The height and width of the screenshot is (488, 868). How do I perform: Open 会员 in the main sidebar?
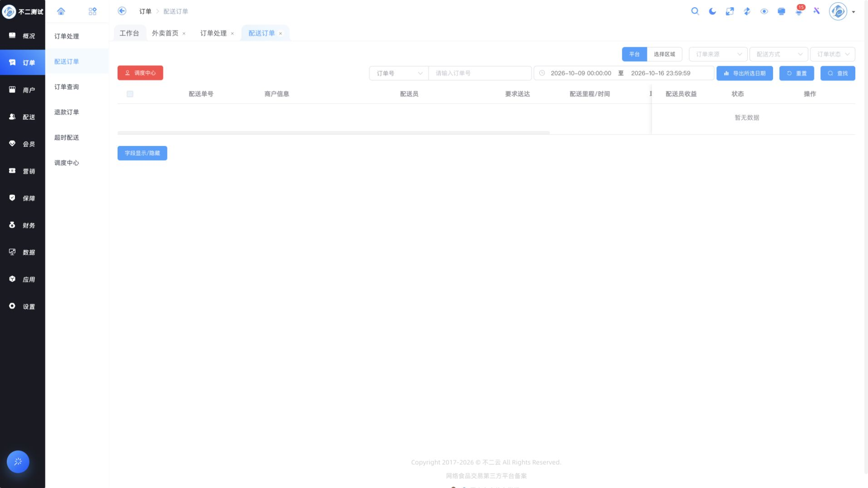coord(22,144)
